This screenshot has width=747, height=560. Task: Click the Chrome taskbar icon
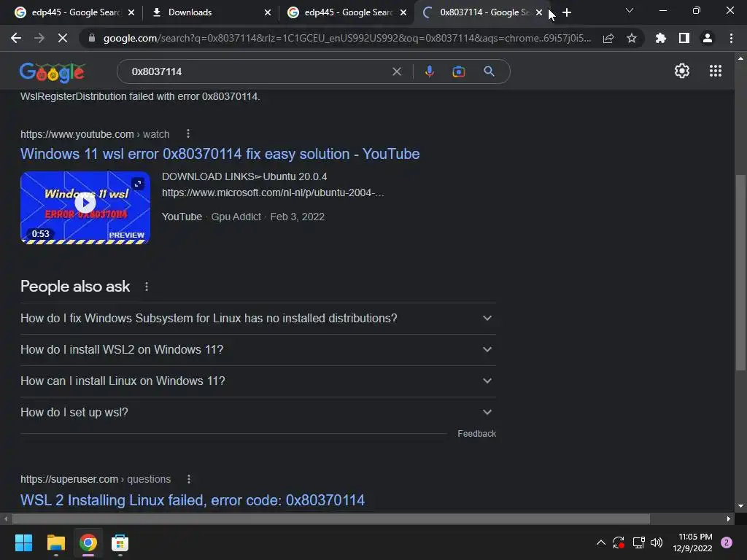(88, 542)
